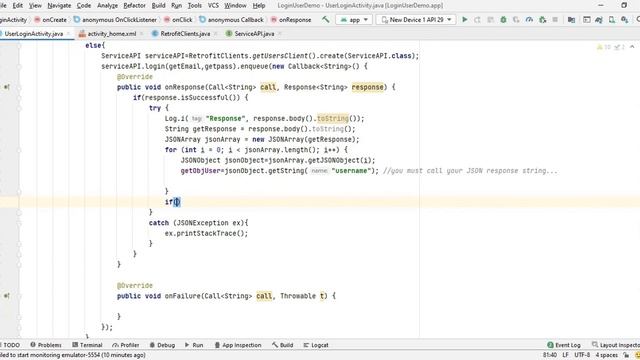Click the Apply Code Changes icon
Screen dimensions: 640x360
coord(490,19)
